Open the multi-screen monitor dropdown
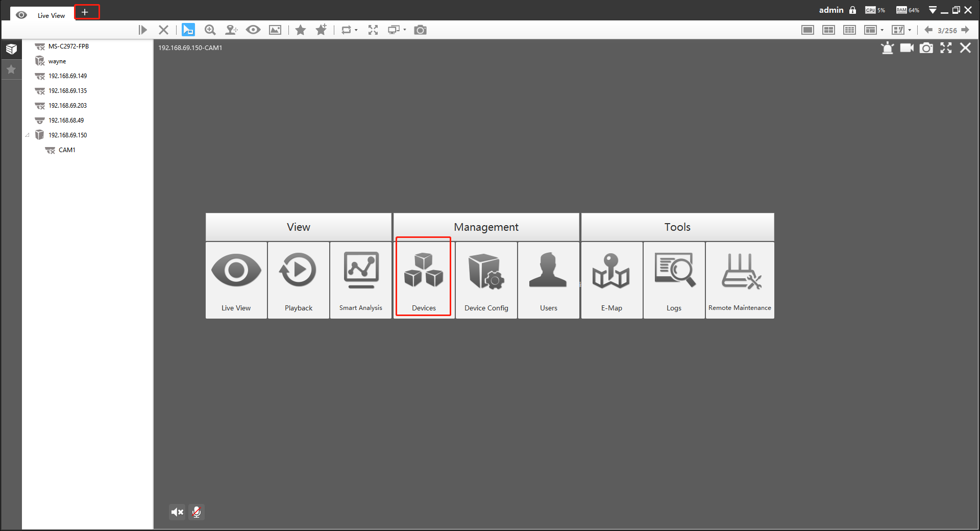Viewport: 980px width, 531px height. coord(405,30)
